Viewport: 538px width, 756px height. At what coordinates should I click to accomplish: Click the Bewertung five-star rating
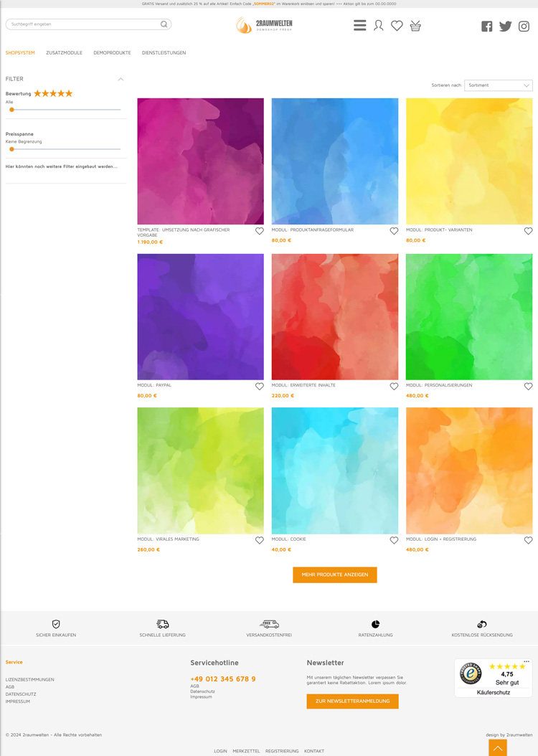click(53, 93)
